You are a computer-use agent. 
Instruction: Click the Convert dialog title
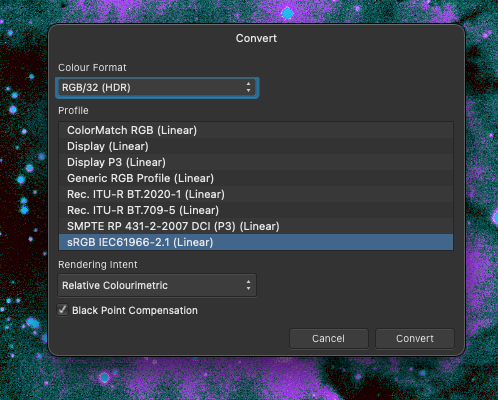click(x=256, y=38)
